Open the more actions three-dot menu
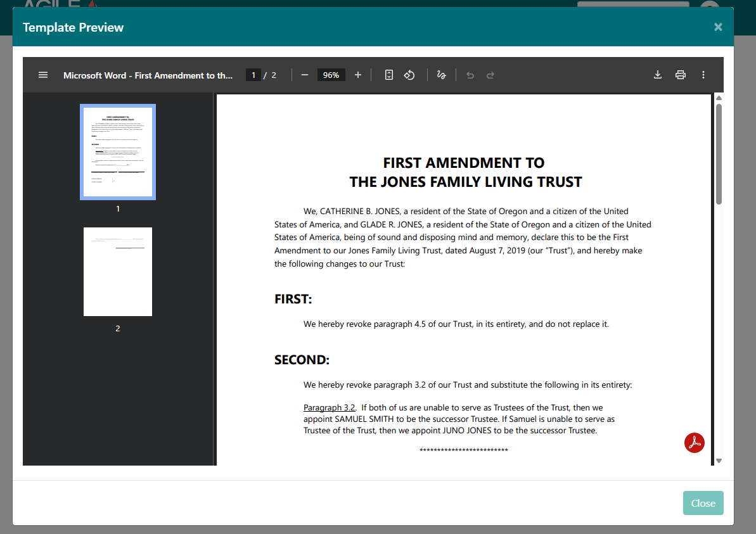Screen dimensions: 756x534 703,75
